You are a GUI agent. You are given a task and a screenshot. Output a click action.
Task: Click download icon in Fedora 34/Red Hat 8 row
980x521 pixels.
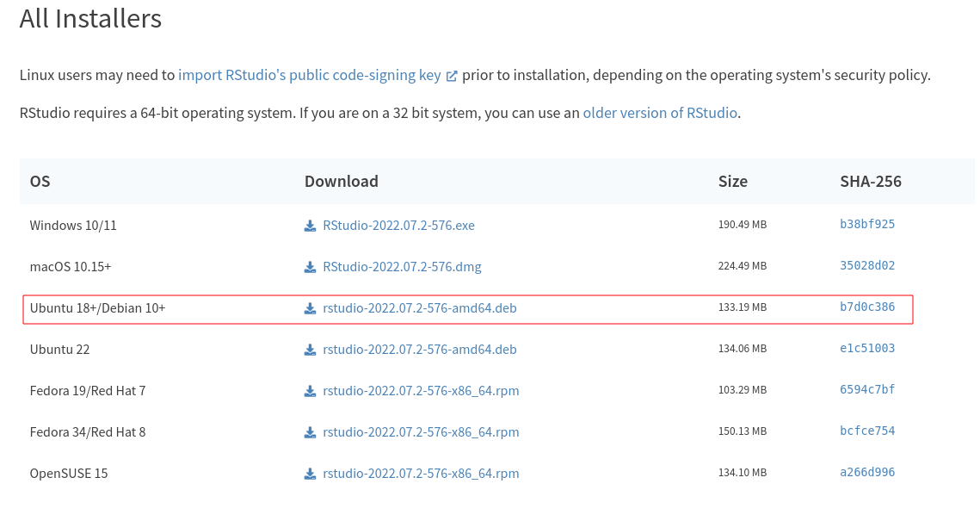click(x=310, y=432)
